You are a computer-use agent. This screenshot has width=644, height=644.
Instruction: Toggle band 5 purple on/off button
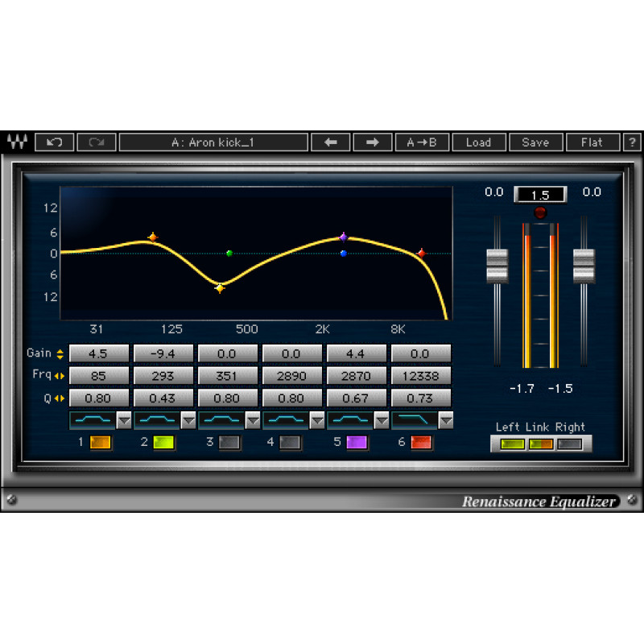[357, 442]
